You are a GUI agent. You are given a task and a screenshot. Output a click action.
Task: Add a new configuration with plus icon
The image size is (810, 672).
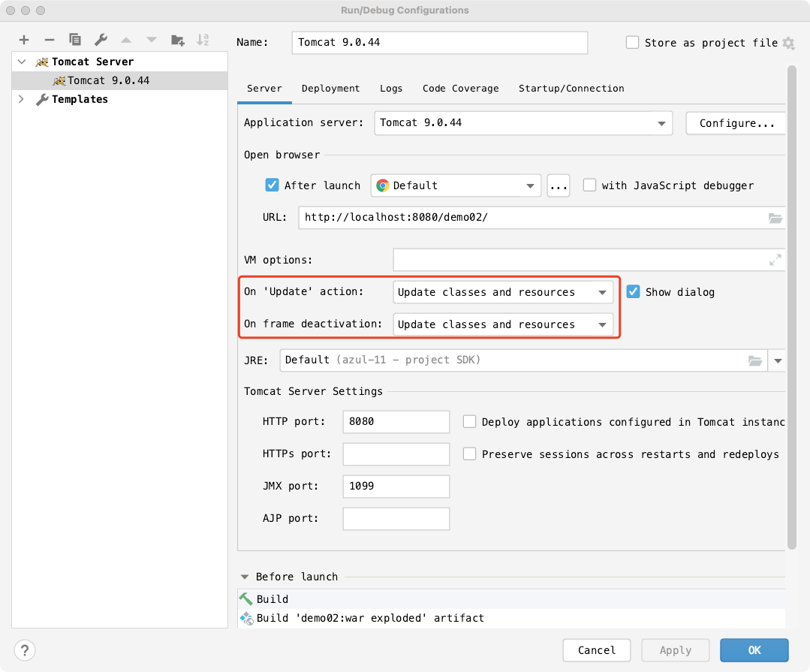click(x=24, y=40)
